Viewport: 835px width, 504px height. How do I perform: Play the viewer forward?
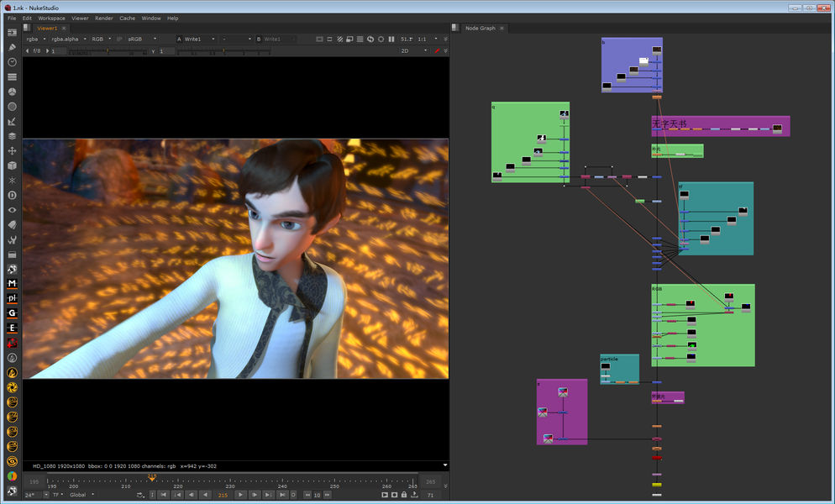point(241,495)
